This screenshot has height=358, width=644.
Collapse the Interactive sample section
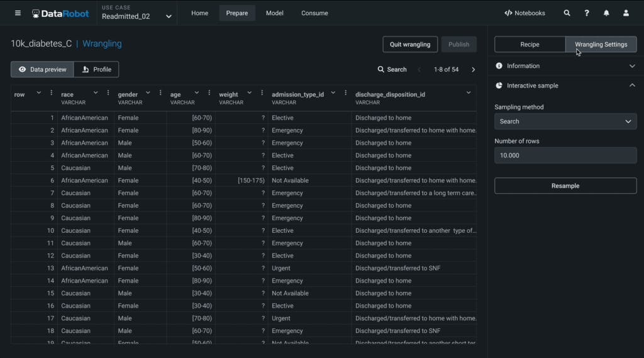(x=632, y=86)
